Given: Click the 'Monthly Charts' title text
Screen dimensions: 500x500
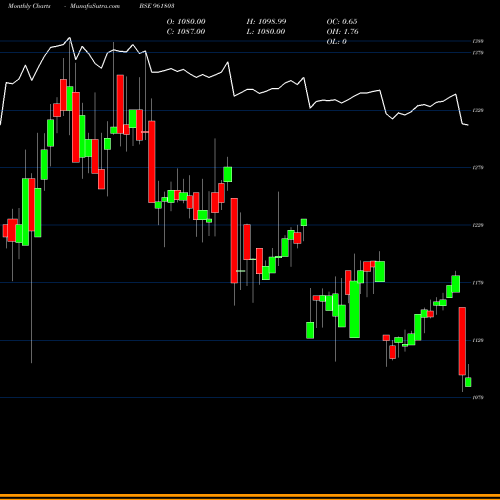Looking at the screenshot, I should click(x=29, y=6).
